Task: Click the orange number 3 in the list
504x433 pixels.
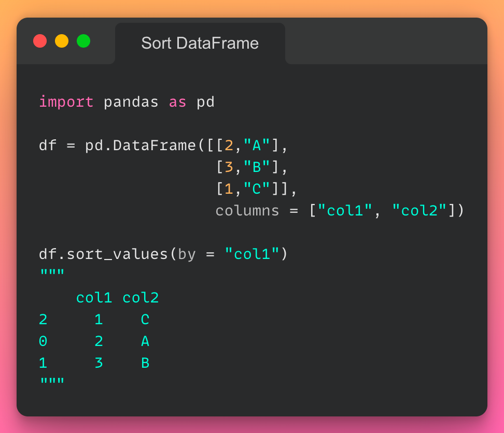Action: (229, 167)
